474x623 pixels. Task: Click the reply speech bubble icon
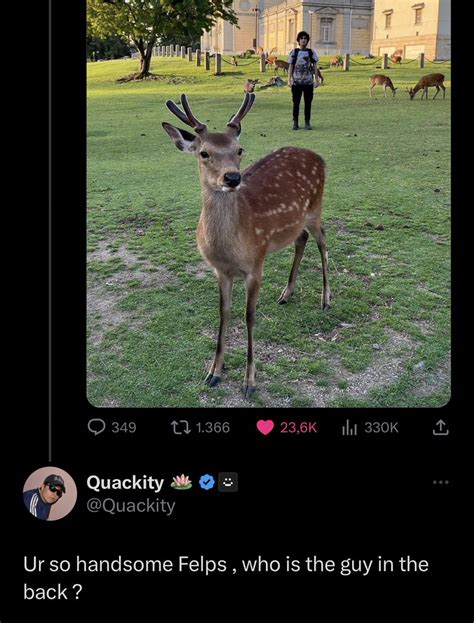tap(95, 428)
